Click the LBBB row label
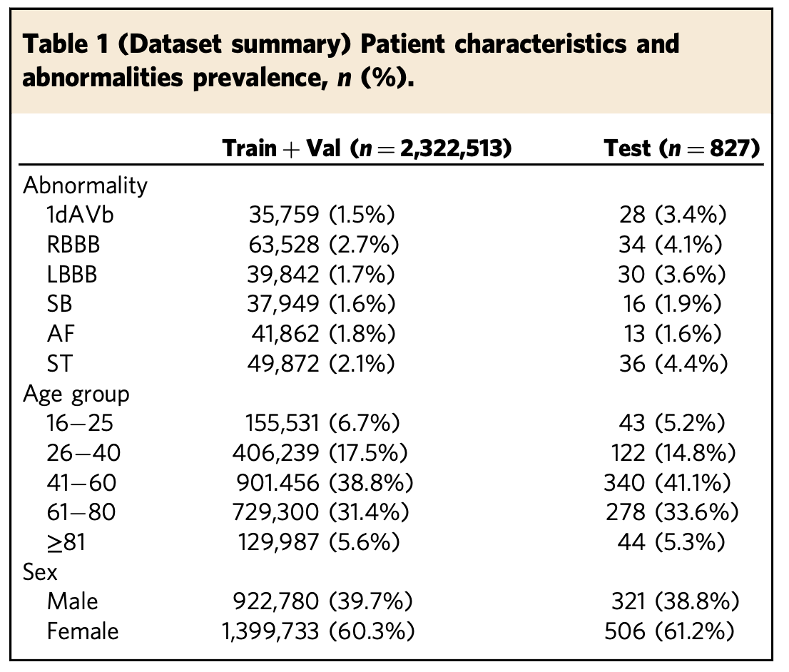 click(x=72, y=275)
